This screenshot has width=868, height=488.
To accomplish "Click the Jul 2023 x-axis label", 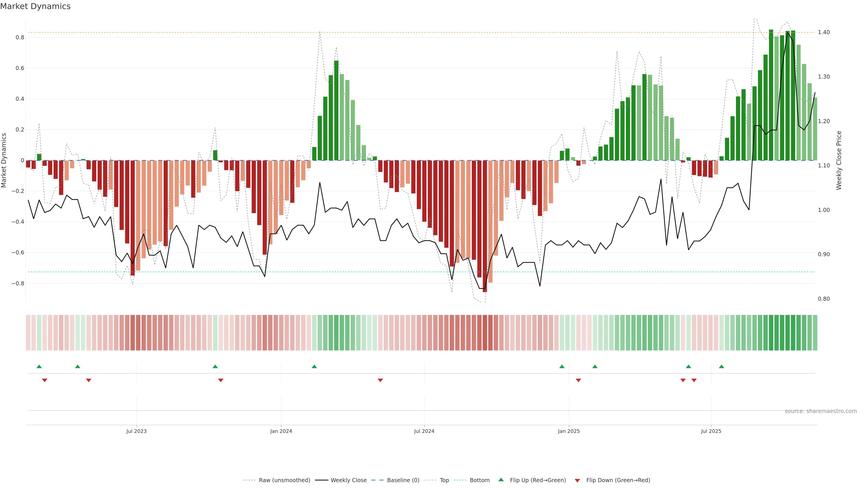I will pos(137,431).
